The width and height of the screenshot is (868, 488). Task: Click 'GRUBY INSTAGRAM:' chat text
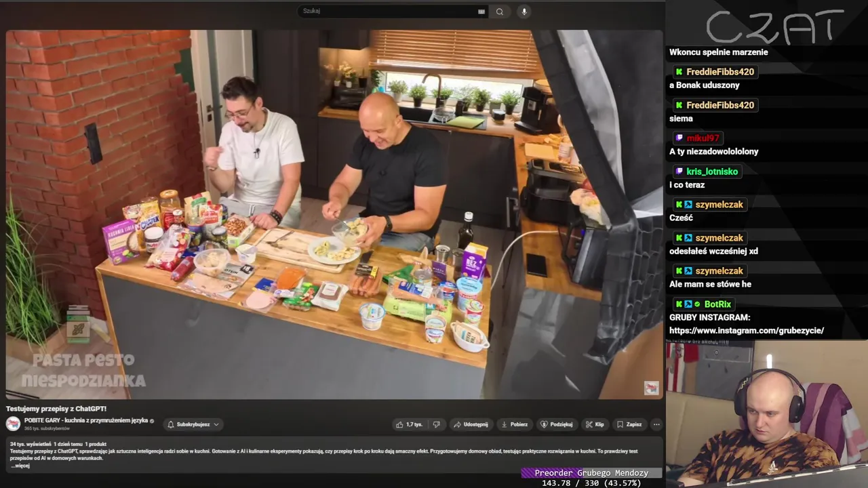tap(709, 317)
